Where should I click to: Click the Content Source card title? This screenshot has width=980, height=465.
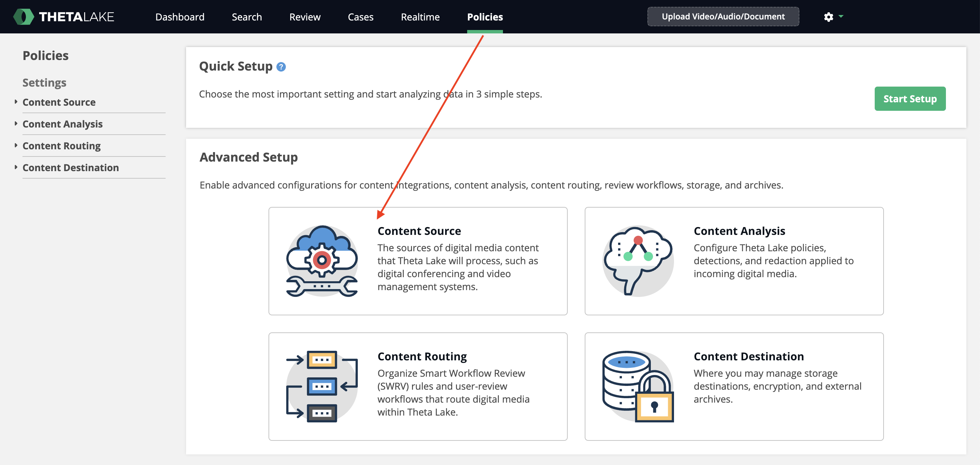[x=419, y=231]
